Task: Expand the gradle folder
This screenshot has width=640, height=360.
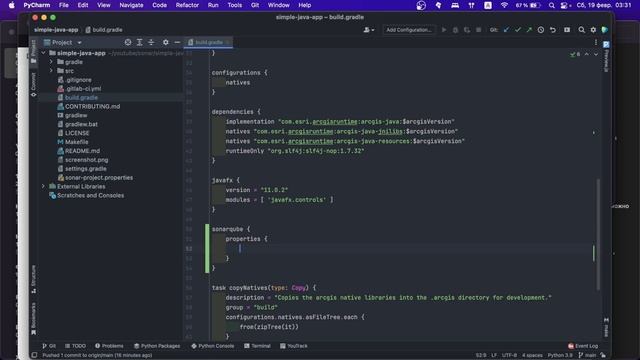Action: click(51, 62)
